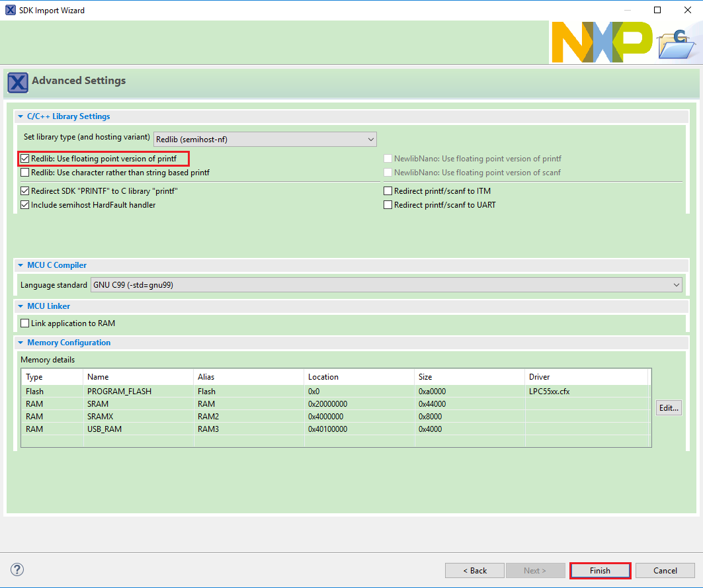Enable Link application to RAM
This screenshot has height=588, width=703.
click(x=25, y=323)
